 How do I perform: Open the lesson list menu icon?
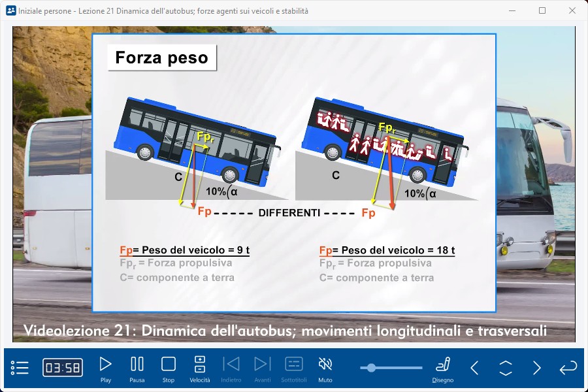point(20,367)
